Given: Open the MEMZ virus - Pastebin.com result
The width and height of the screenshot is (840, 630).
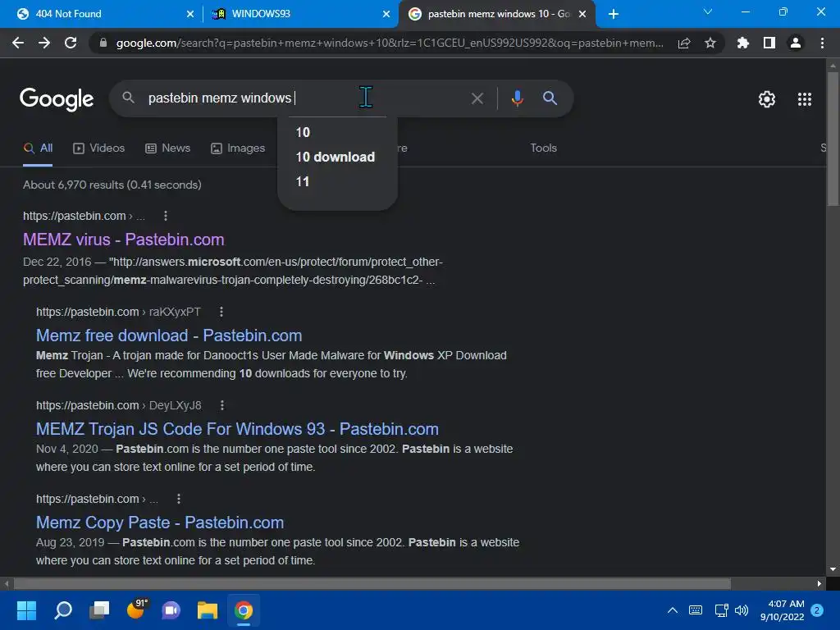Looking at the screenshot, I should pyautogui.click(x=124, y=240).
